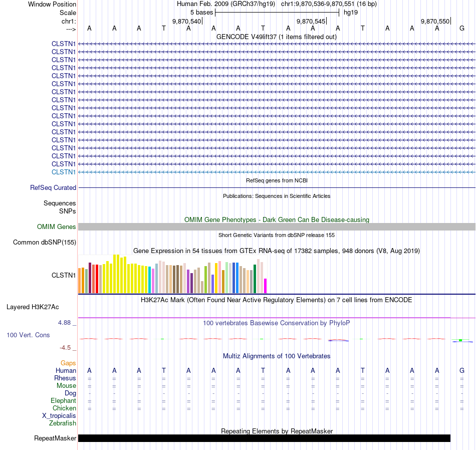Click the 'Gene Expression in 54 tissues' title
Image resolution: width=476 pixels, height=450 pixels.
(x=277, y=251)
